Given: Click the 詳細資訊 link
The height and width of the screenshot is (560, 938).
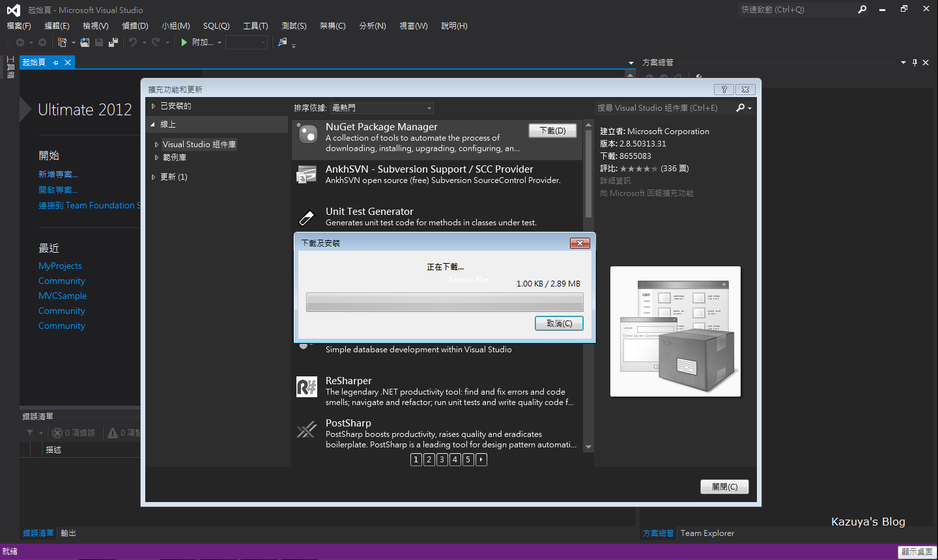Looking at the screenshot, I should pos(616,181).
